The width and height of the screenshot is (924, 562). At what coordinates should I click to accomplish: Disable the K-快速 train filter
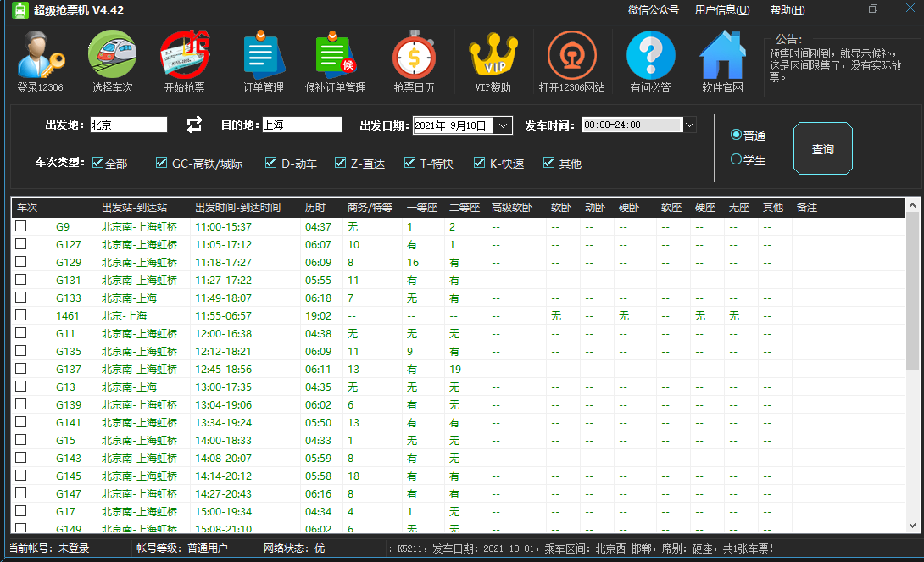tap(479, 163)
